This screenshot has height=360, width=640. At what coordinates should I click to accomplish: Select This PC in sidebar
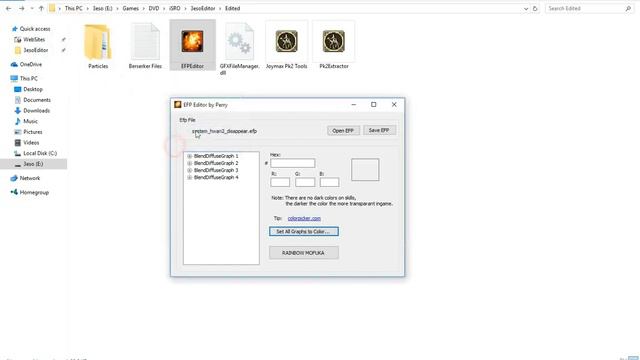pyautogui.click(x=24, y=78)
